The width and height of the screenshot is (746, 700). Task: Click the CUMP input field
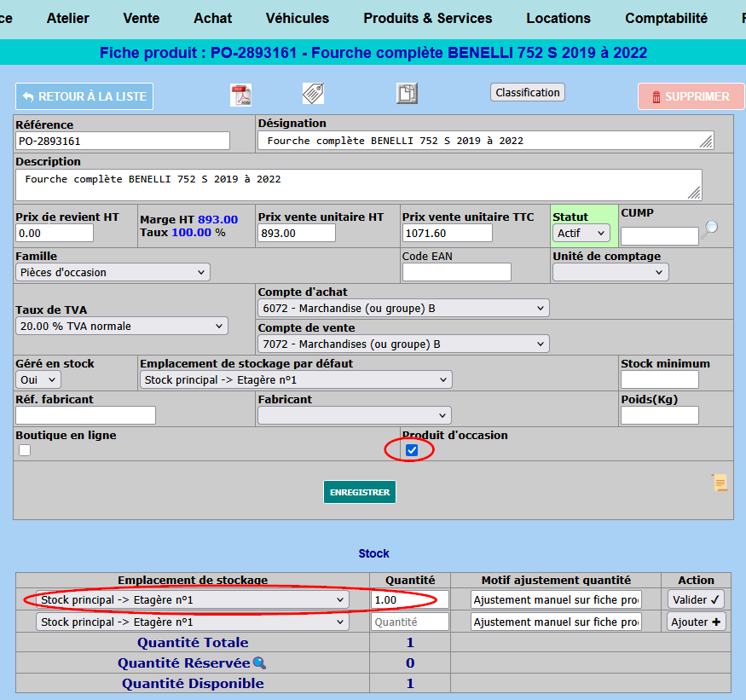(659, 235)
